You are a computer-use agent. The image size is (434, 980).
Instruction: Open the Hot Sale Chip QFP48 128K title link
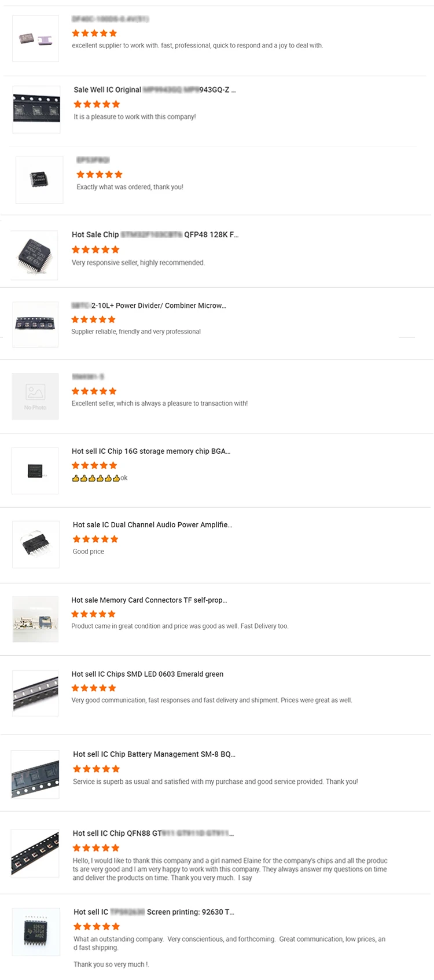(x=155, y=234)
